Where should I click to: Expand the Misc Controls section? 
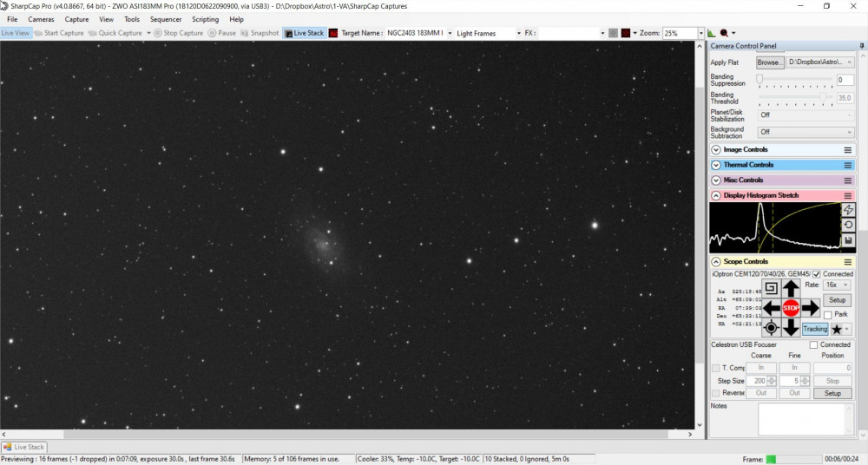pos(716,180)
